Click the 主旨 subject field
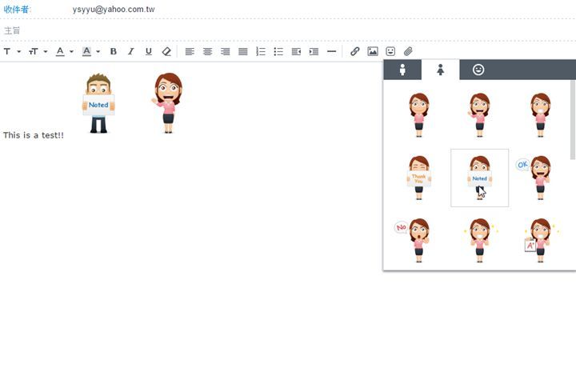Screen dimensions: 576x392 click(x=288, y=30)
